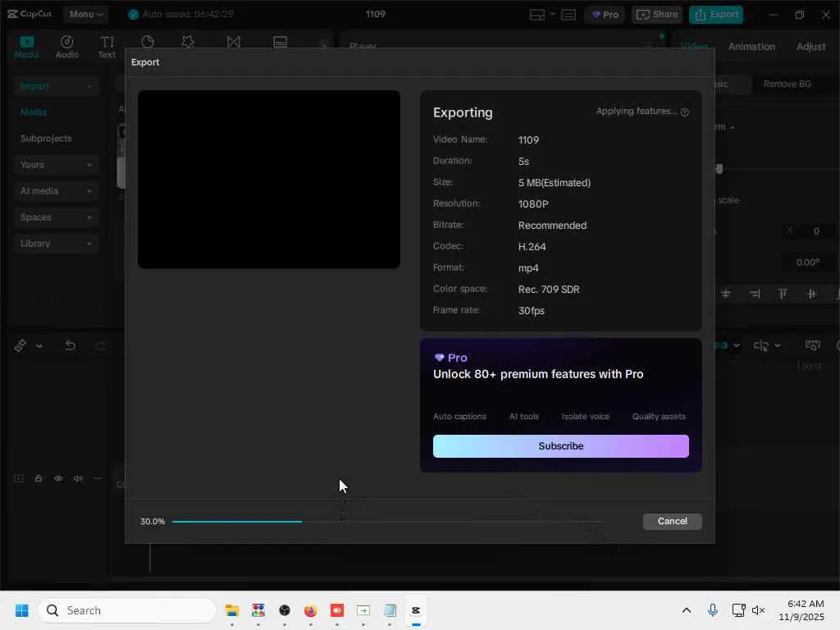Open the track more options icon
This screenshot has width=840, height=630.
[x=97, y=478]
